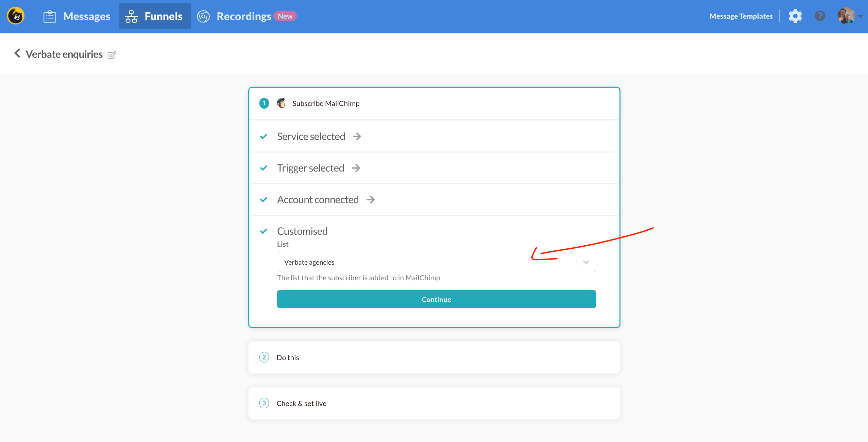Click the Recordings spiral icon

tap(203, 16)
